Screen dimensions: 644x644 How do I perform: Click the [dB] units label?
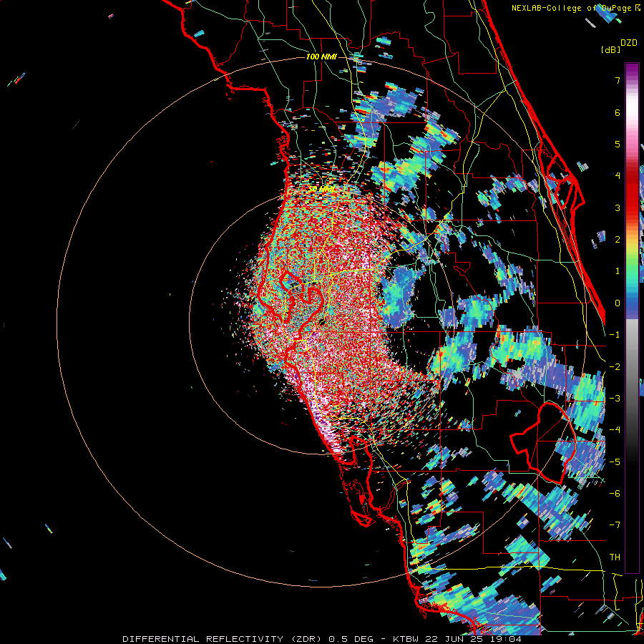[611, 49]
